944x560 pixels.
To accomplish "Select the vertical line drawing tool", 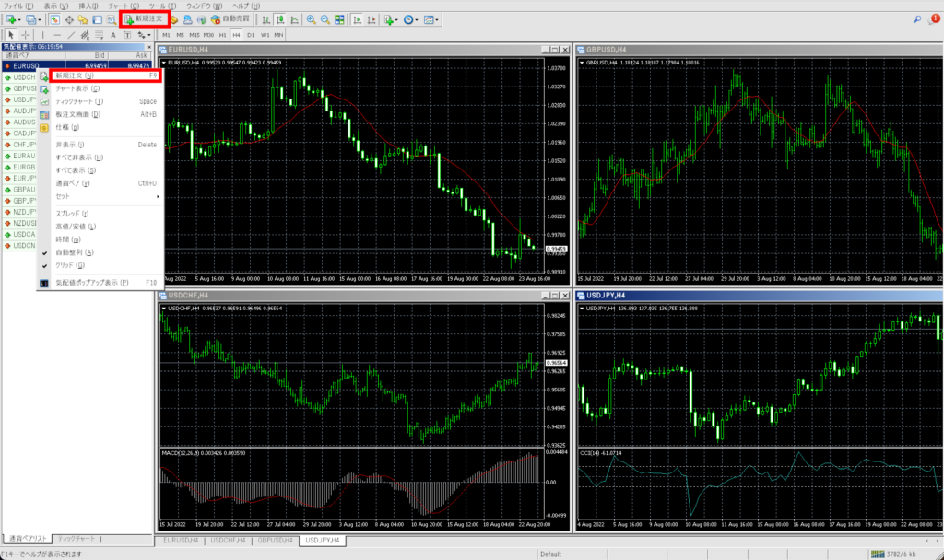I will (42, 35).
